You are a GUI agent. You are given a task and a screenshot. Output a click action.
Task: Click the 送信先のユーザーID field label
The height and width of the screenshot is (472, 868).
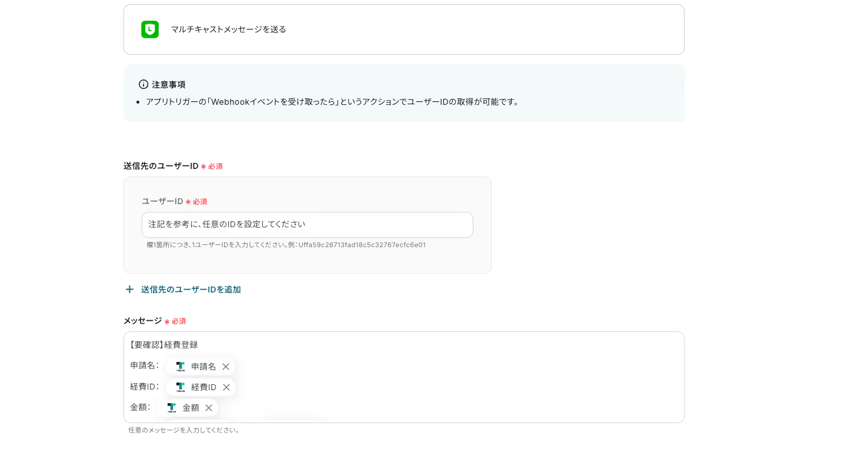(x=161, y=166)
